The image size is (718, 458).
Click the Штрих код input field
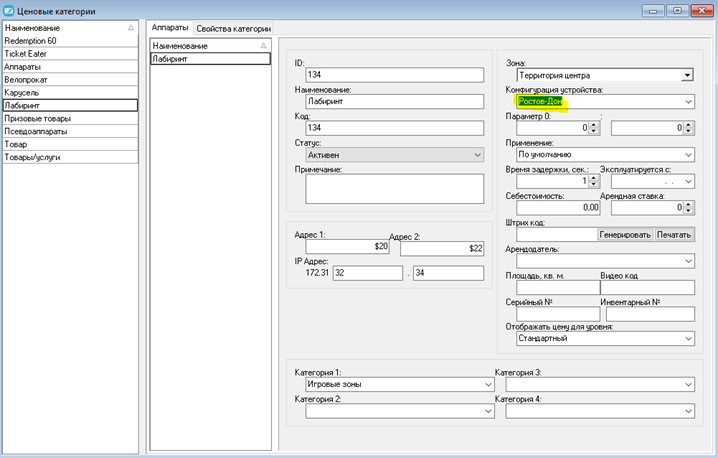[557, 234]
